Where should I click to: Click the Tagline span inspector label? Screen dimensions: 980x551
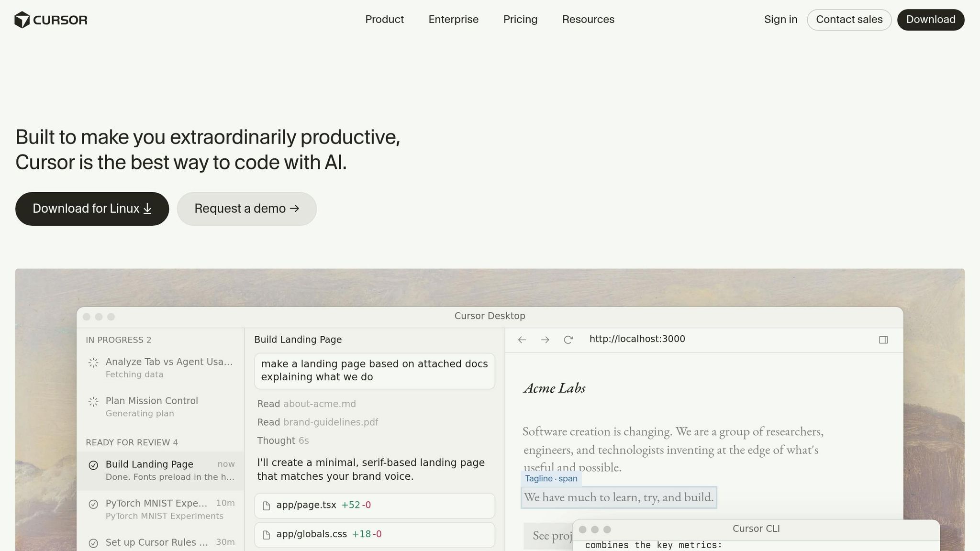(x=551, y=479)
